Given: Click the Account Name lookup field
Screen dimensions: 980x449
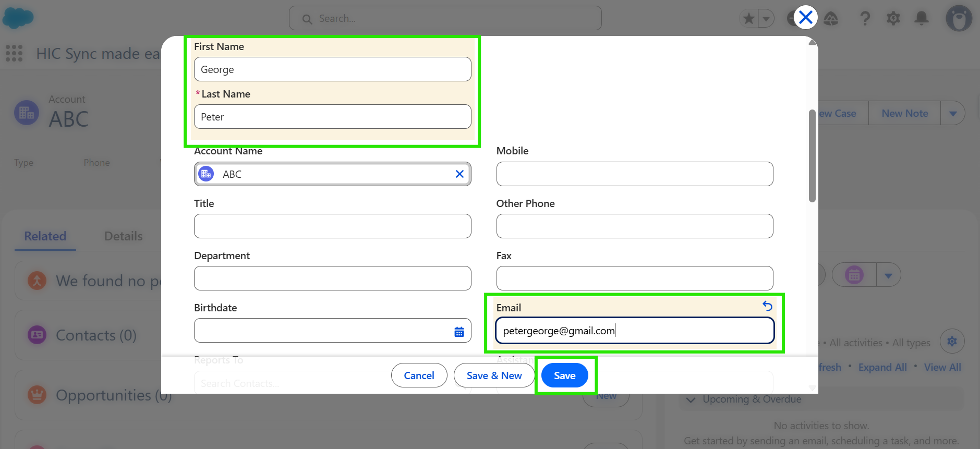Looking at the screenshot, I should click(333, 174).
